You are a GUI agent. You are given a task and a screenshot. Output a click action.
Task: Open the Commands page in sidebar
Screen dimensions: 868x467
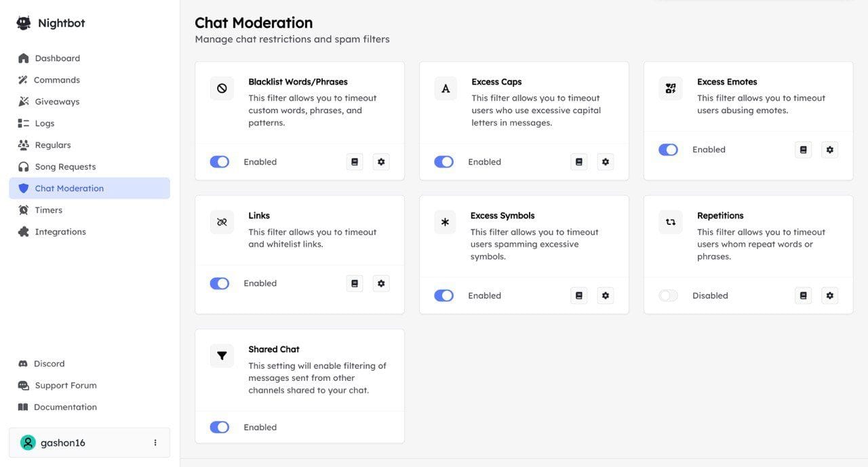(57, 80)
